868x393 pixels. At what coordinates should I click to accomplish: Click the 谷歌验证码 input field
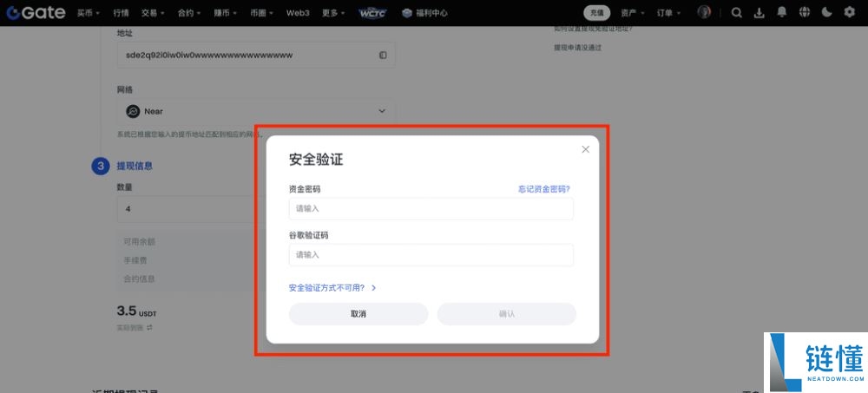[431, 255]
